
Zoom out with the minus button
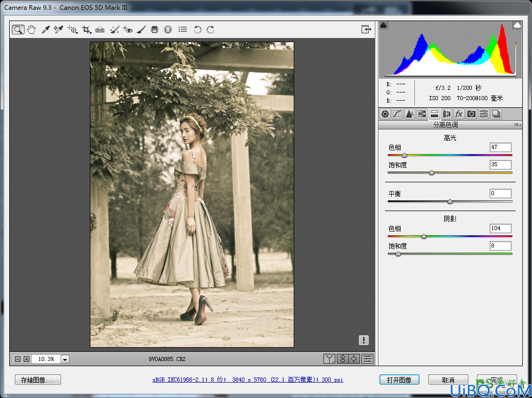(18, 359)
